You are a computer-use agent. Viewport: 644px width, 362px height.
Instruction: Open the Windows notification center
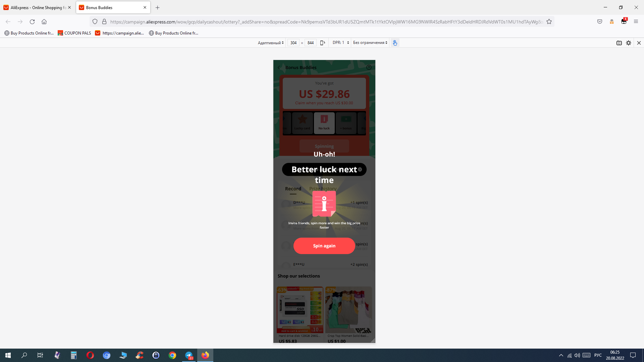coord(633,355)
